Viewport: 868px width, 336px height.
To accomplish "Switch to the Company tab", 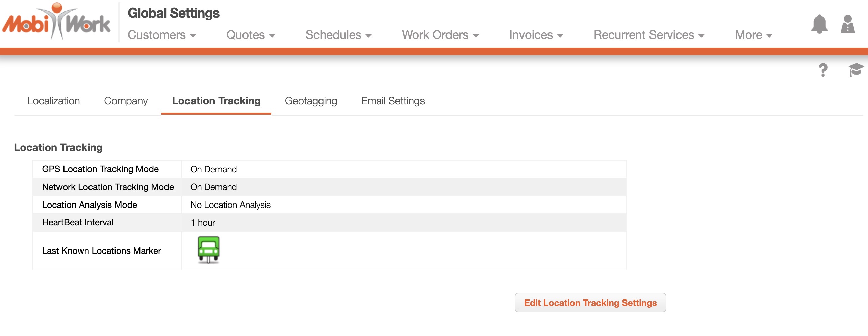I will [126, 101].
